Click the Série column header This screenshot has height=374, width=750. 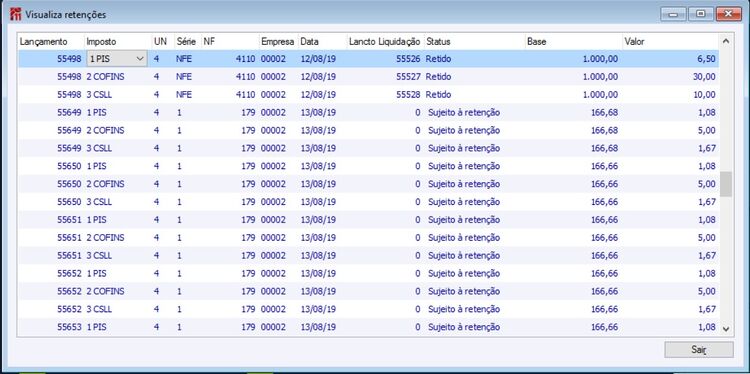pyautogui.click(x=188, y=42)
